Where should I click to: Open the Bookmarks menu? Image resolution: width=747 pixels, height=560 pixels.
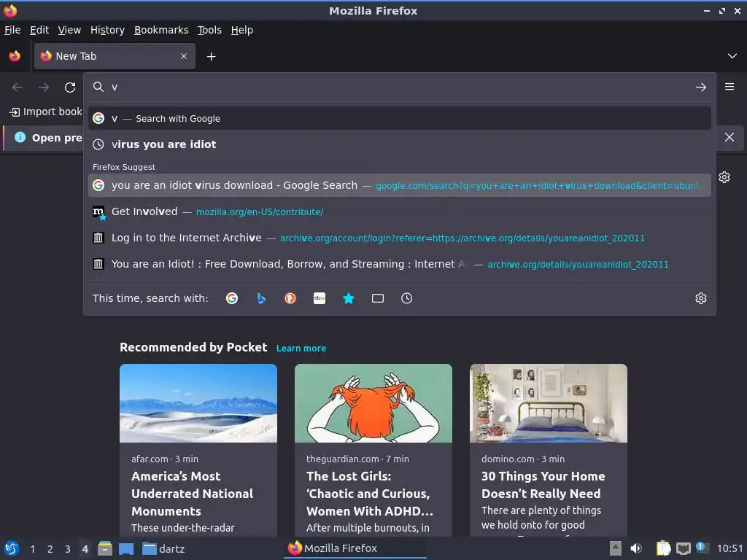(161, 30)
